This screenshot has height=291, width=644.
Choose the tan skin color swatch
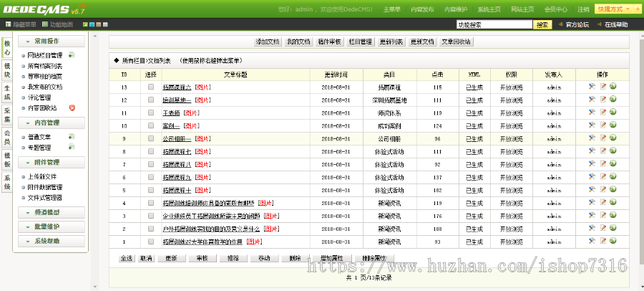click(x=99, y=24)
